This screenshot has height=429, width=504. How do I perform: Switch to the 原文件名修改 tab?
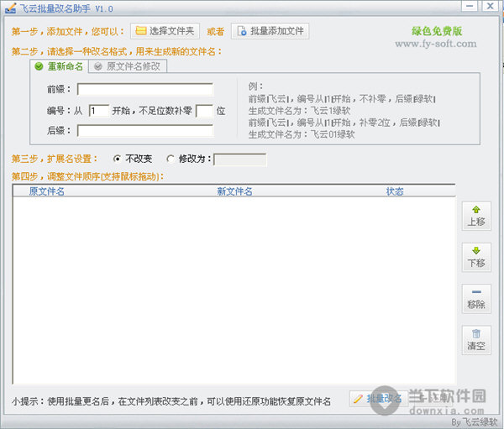click(x=128, y=66)
